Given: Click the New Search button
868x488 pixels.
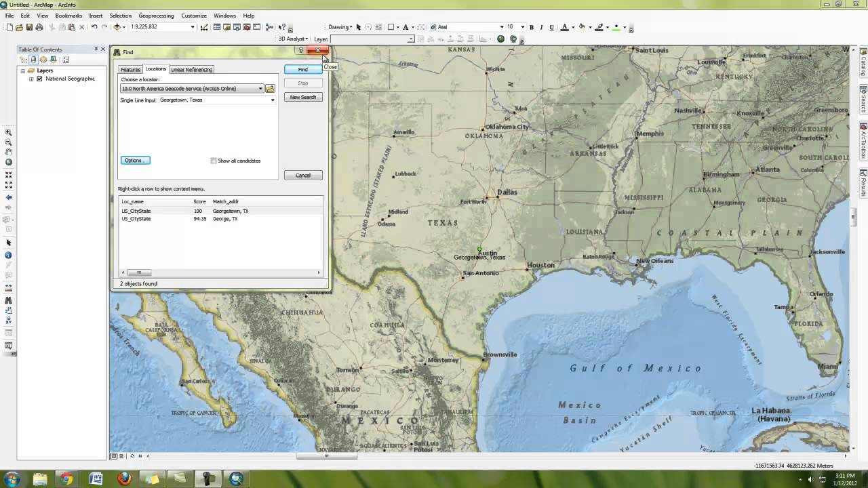Looking at the screenshot, I should 302,97.
